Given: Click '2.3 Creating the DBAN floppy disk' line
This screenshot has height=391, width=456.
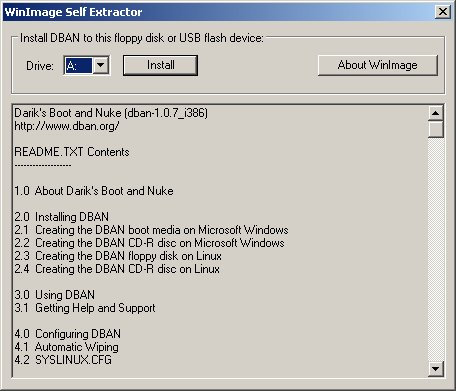Looking at the screenshot, I should pyautogui.click(x=118, y=256).
